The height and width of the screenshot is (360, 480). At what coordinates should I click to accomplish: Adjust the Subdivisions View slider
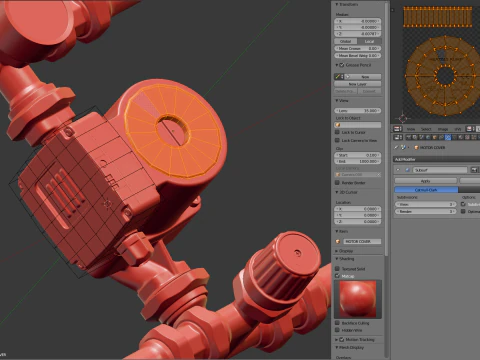tap(426, 204)
